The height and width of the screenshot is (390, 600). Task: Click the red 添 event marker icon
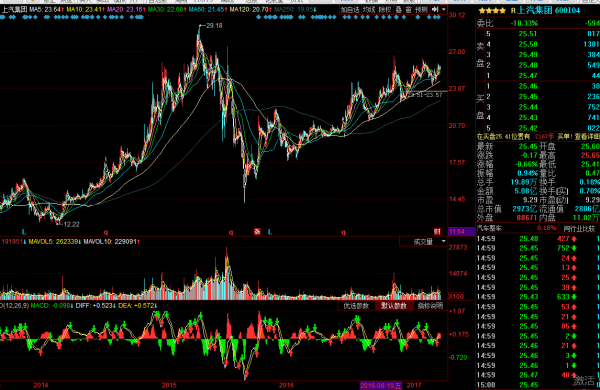(258, 232)
